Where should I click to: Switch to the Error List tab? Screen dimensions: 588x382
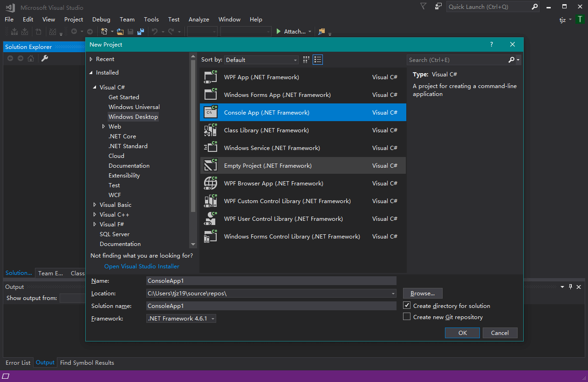18,362
